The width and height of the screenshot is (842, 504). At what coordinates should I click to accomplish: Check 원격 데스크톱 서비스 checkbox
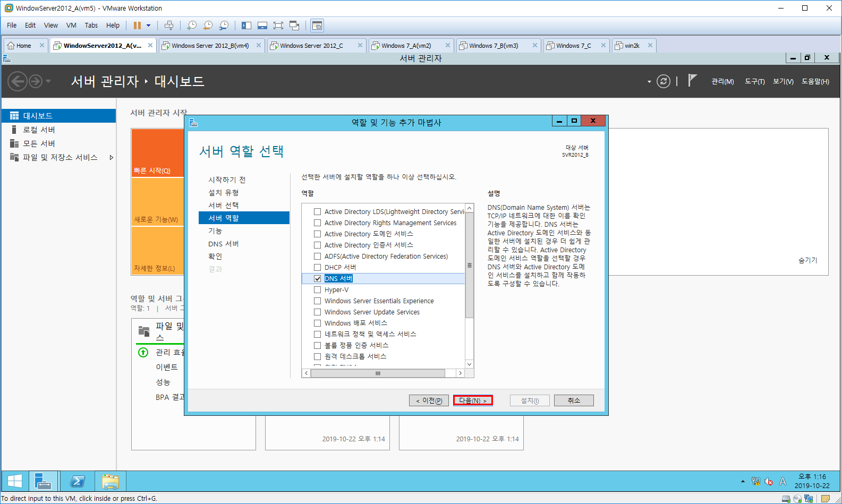pyautogui.click(x=317, y=356)
